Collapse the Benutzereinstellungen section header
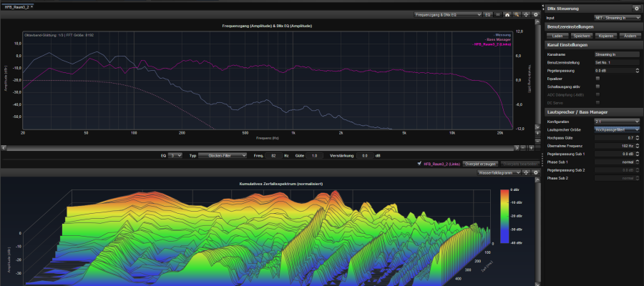The image size is (644, 286). [593, 26]
